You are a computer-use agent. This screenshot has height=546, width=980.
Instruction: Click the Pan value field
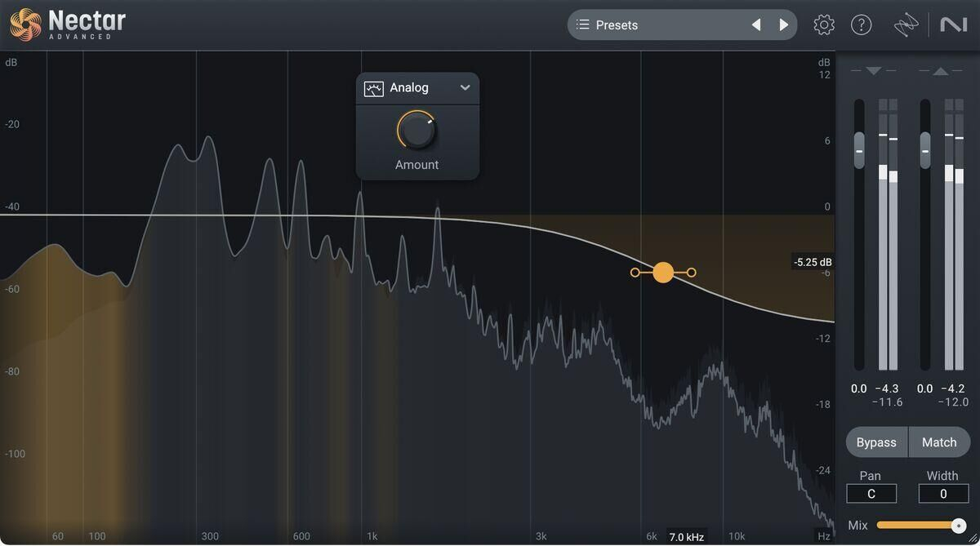point(871,494)
